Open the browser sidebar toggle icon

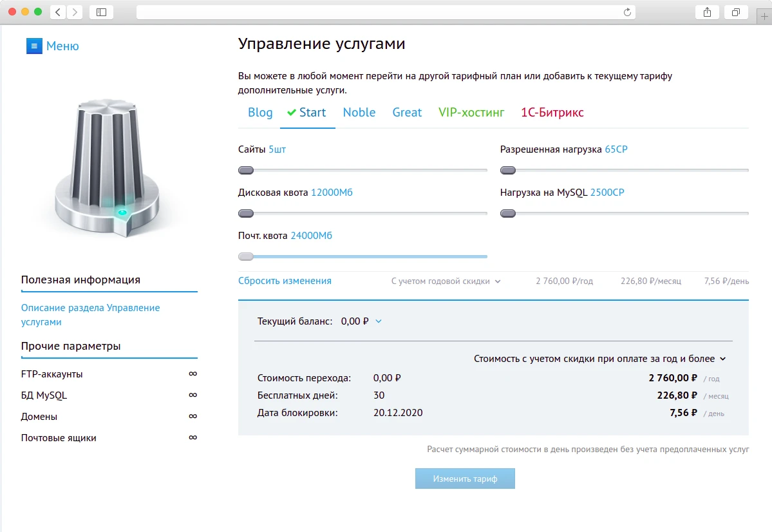coord(100,11)
